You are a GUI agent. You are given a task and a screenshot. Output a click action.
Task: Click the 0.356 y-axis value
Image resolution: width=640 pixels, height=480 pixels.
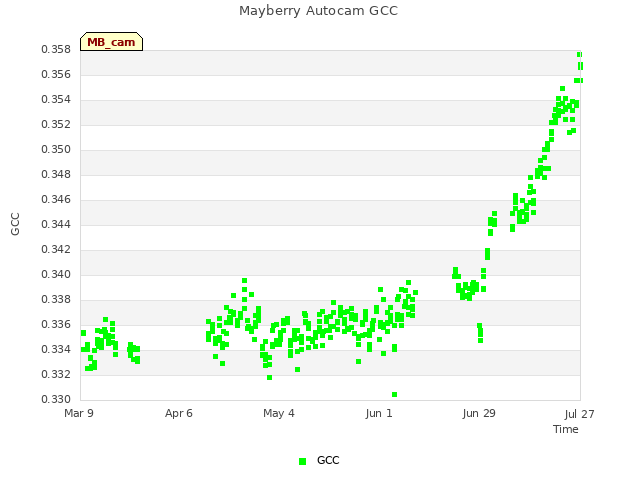coord(56,74)
